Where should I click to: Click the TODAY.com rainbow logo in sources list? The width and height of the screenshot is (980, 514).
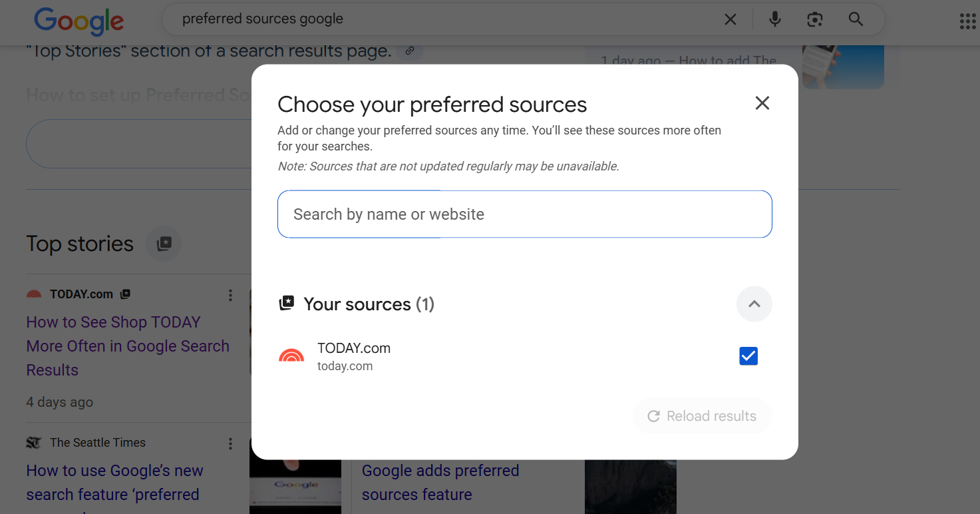291,357
